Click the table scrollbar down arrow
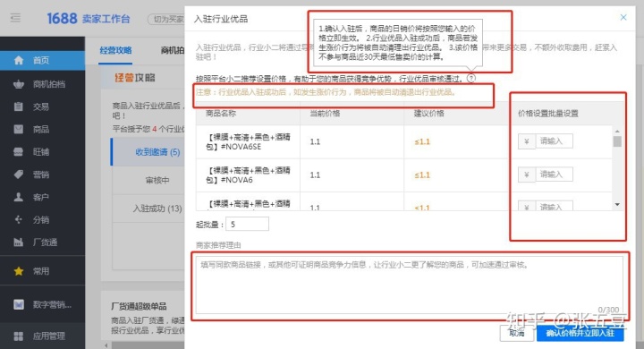Screen dimensions: 644x349 pyautogui.click(x=617, y=204)
